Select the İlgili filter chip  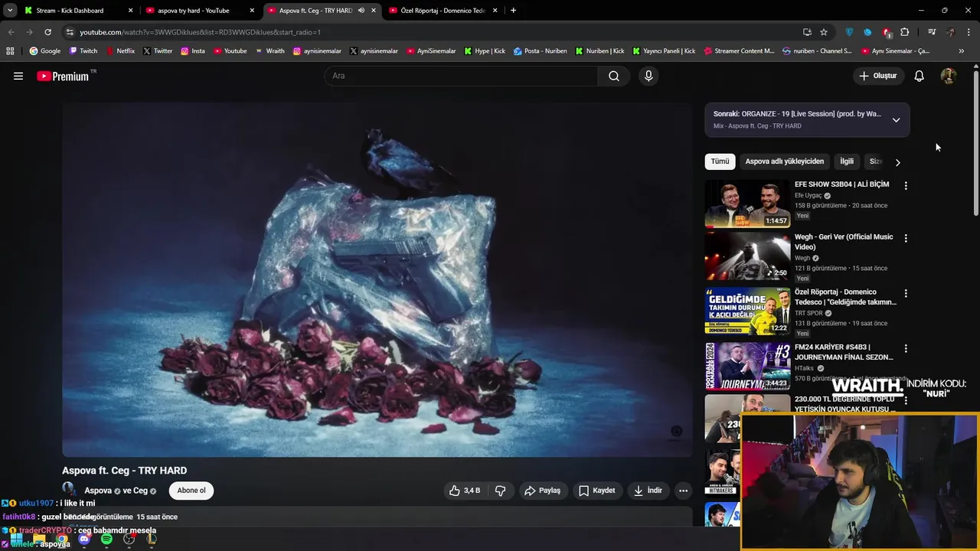click(x=847, y=161)
